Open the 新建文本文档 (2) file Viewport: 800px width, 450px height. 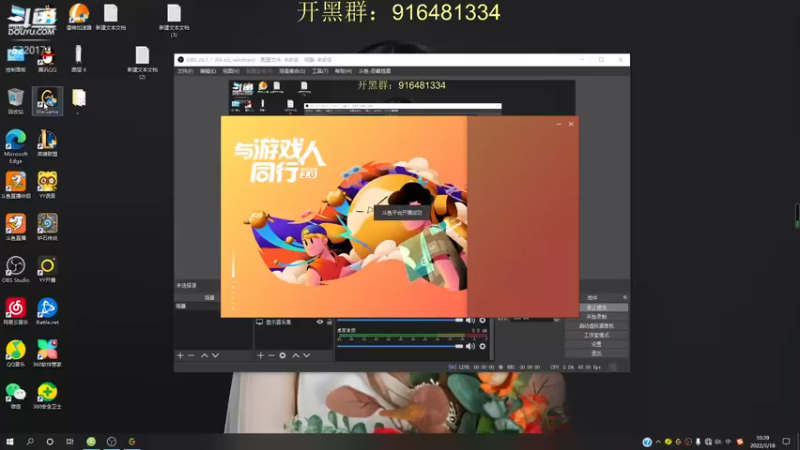142,62
